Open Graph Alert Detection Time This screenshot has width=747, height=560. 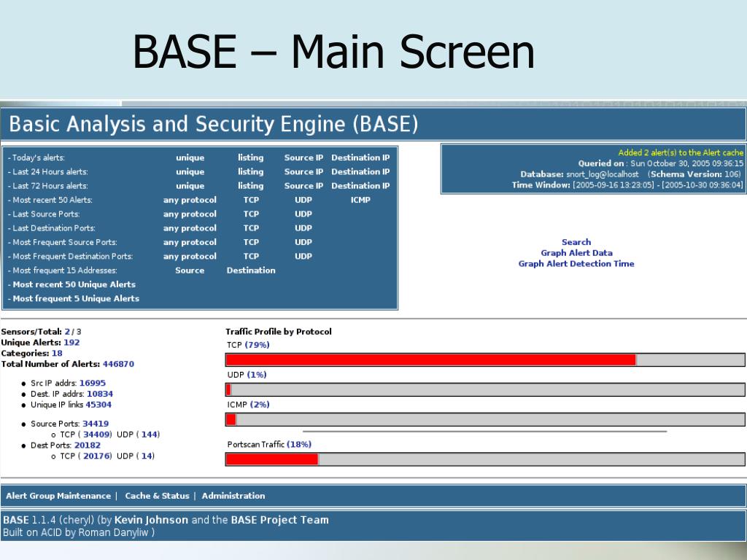576,264
